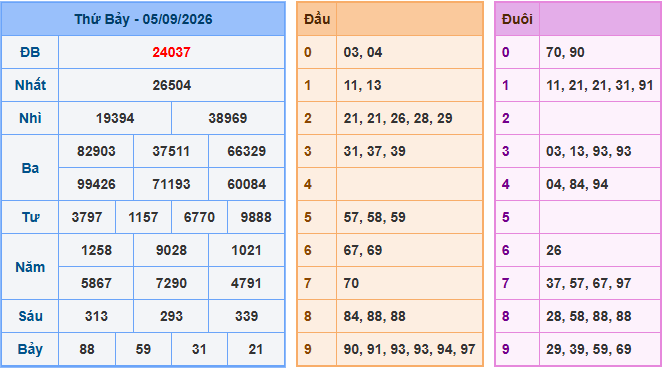Select Đầu row values 11, 13

362,85
